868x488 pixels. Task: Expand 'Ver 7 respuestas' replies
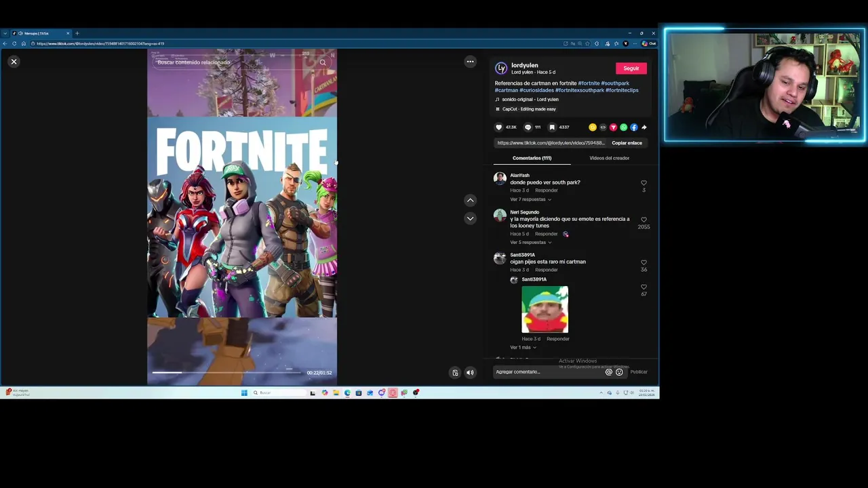point(530,199)
